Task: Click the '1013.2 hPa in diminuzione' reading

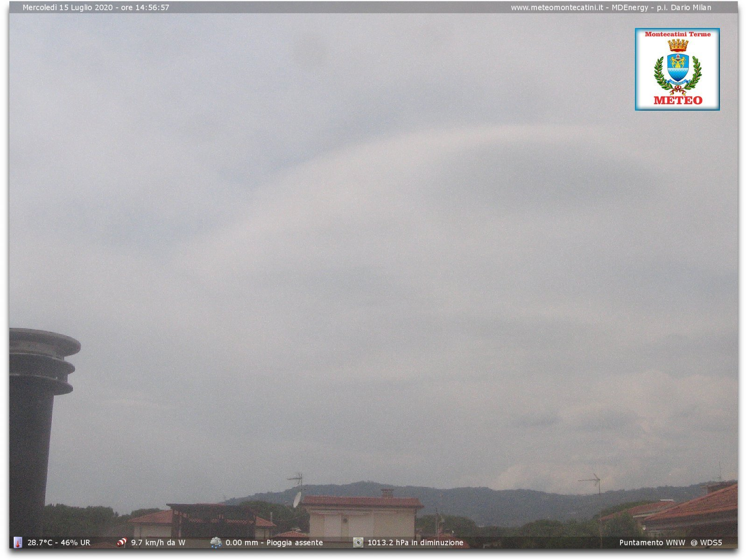Action: point(416,543)
